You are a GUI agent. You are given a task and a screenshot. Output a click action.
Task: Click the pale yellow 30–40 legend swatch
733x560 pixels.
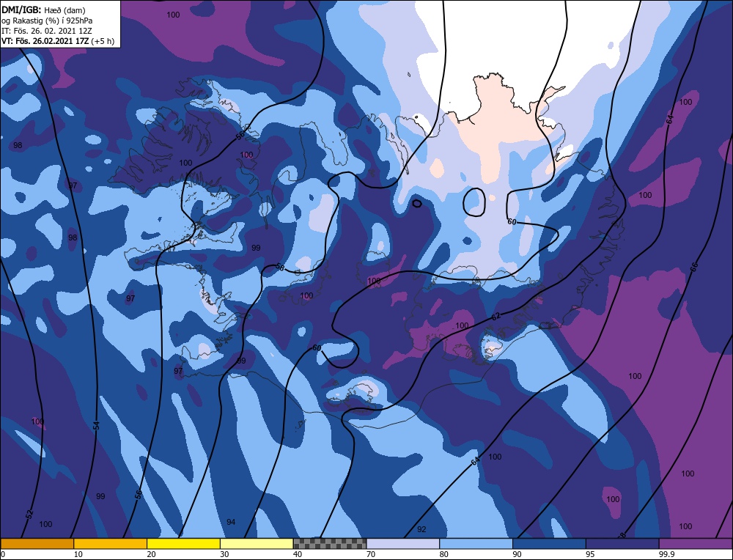[x=257, y=543]
